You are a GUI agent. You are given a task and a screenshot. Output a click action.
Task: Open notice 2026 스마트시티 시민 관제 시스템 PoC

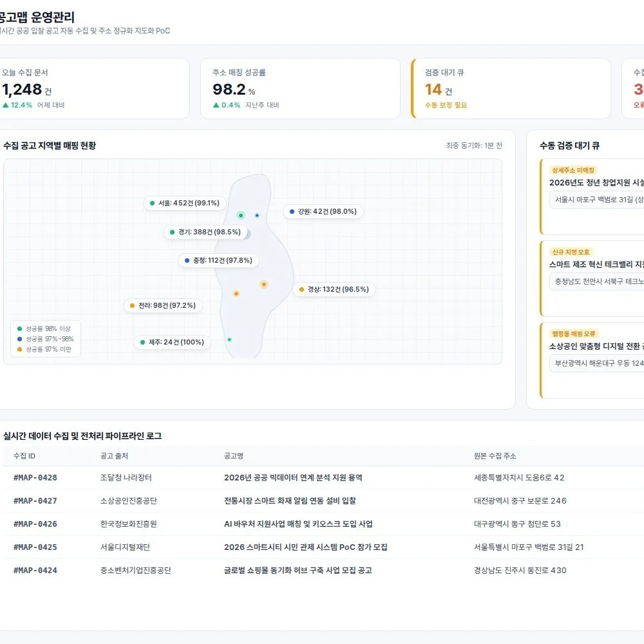(305, 547)
